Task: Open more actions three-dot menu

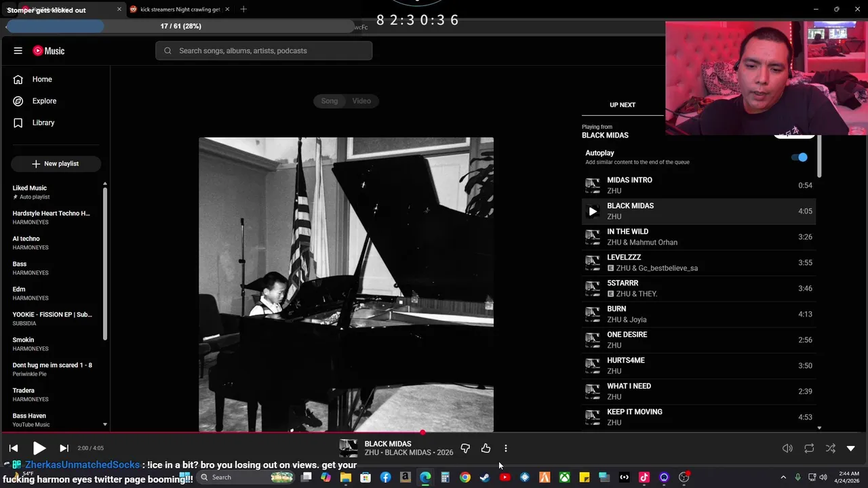Action: pyautogui.click(x=506, y=448)
